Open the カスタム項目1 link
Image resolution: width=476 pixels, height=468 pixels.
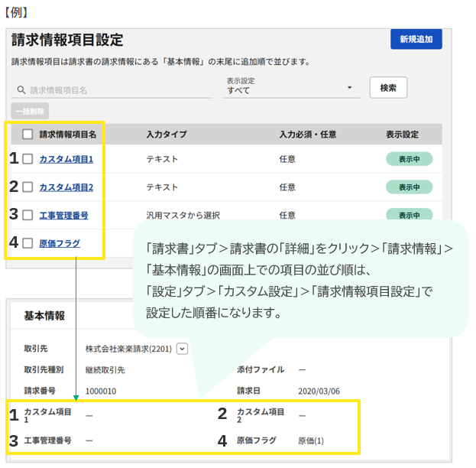(x=66, y=159)
